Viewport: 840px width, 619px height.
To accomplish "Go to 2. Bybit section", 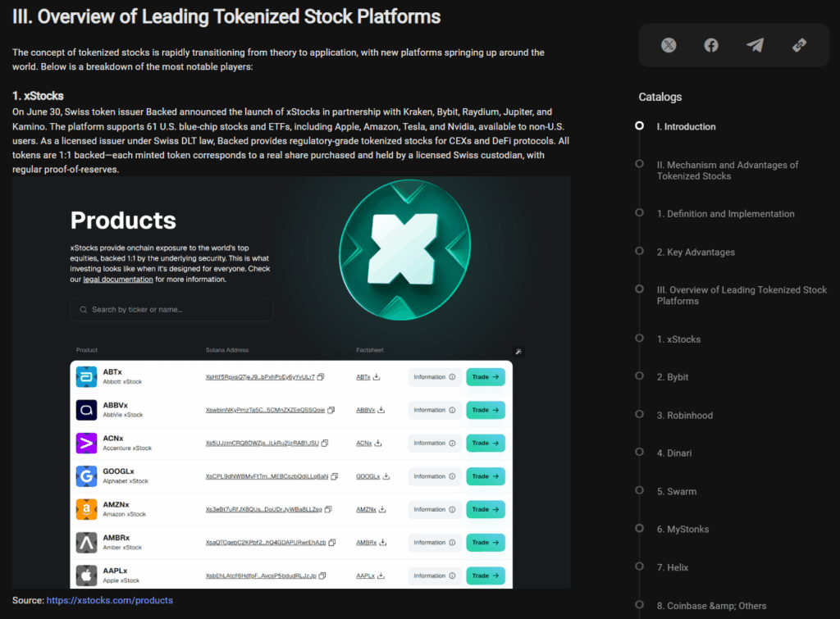I will (673, 377).
